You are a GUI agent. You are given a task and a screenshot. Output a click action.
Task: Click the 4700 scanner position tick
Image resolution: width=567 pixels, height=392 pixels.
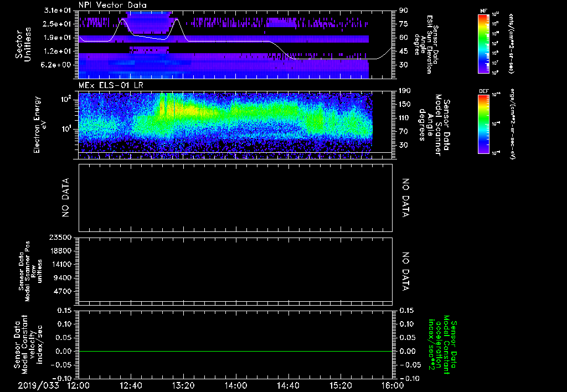tap(61, 291)
